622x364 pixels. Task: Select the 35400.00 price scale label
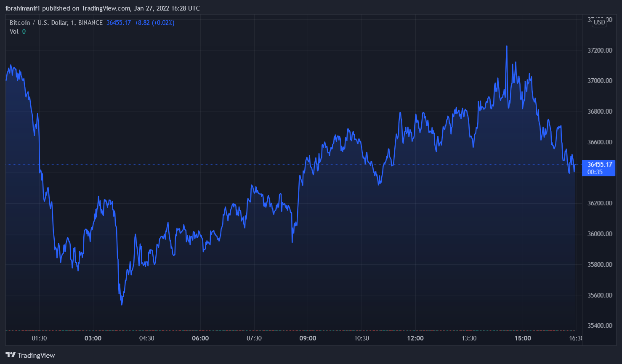point(600,326)
